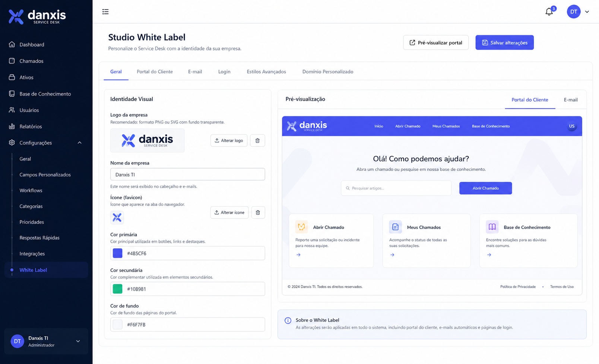Screen dimensions: 599x364
Task: Click the Abrir Chamado button in preview hero
Action: pyautogui.click(x=485, y=188)
